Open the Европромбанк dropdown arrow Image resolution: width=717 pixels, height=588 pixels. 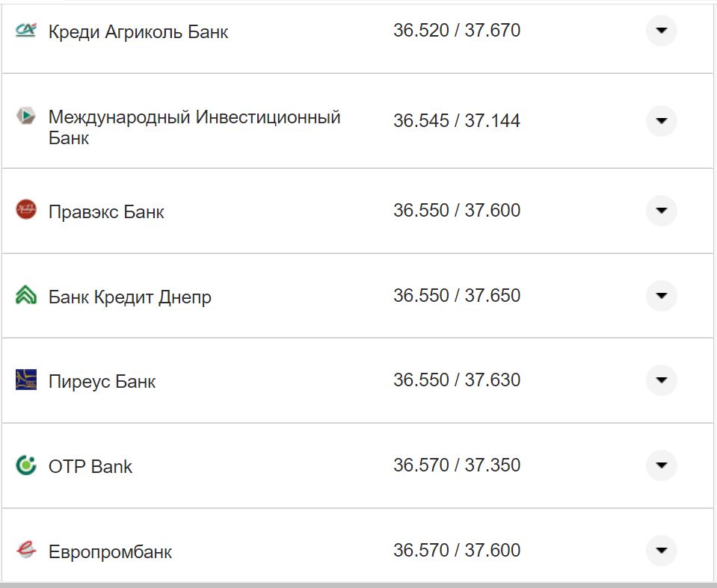(x=661, y=550)
